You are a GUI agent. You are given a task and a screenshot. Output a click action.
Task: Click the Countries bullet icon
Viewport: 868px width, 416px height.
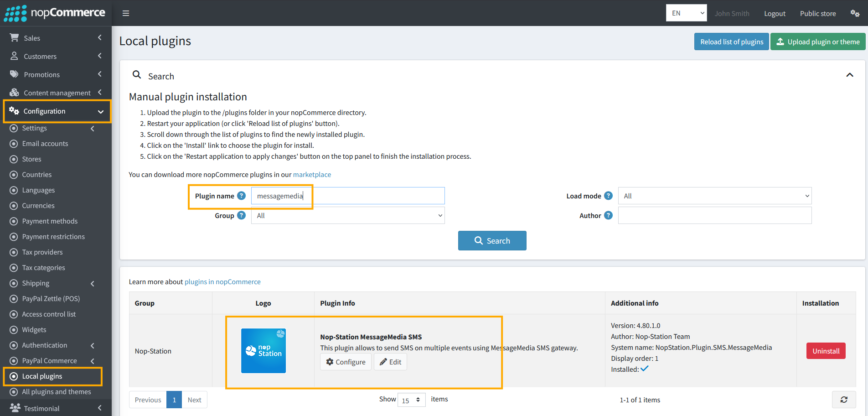[14, 175]
